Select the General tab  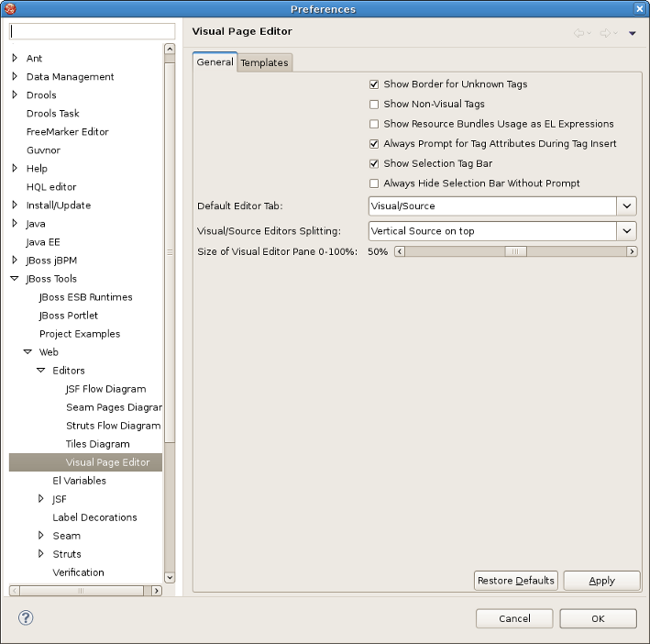point(215,62)
